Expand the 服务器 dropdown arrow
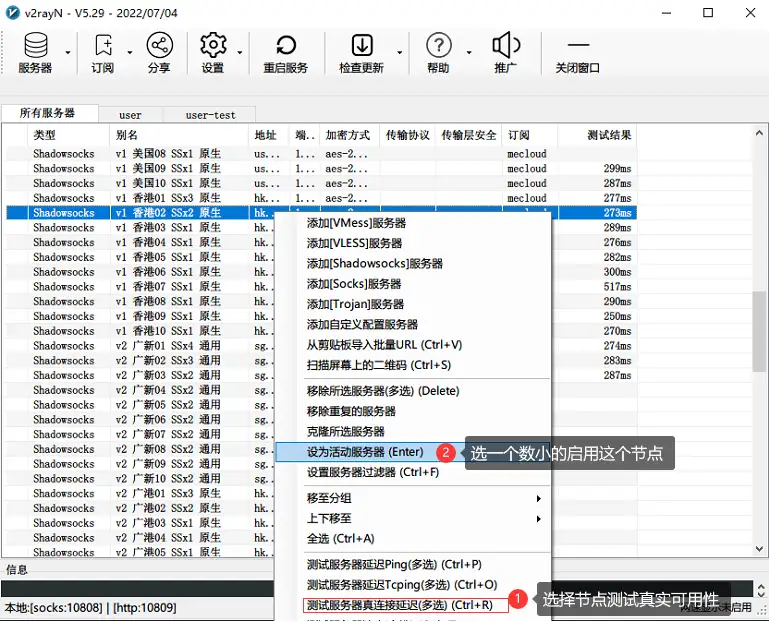 tap(68, 52)
